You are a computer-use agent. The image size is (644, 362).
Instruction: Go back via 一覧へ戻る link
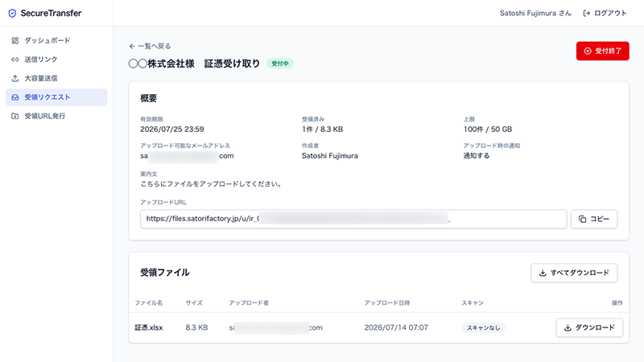[x=150, y=46]
